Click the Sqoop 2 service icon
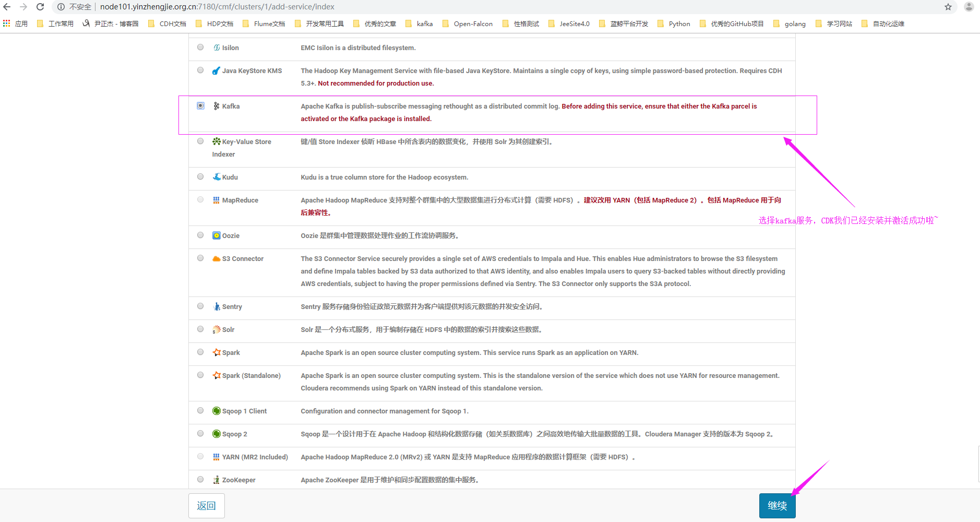This screenshot has width=980, height=522. click(x=217, y=434)
